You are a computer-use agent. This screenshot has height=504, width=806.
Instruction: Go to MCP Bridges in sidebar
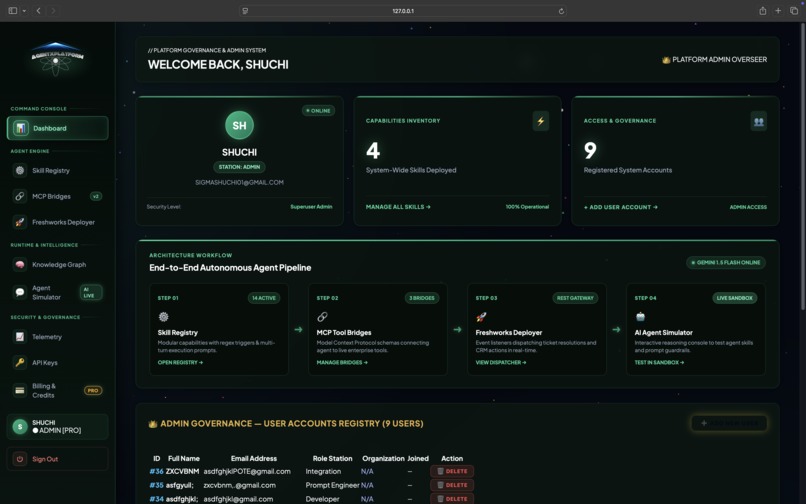pos(57,196)
